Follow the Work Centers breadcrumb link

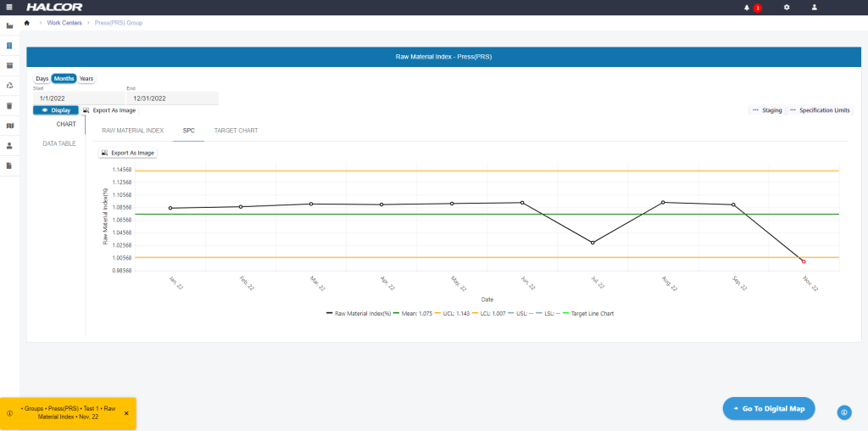coord(64,22)
